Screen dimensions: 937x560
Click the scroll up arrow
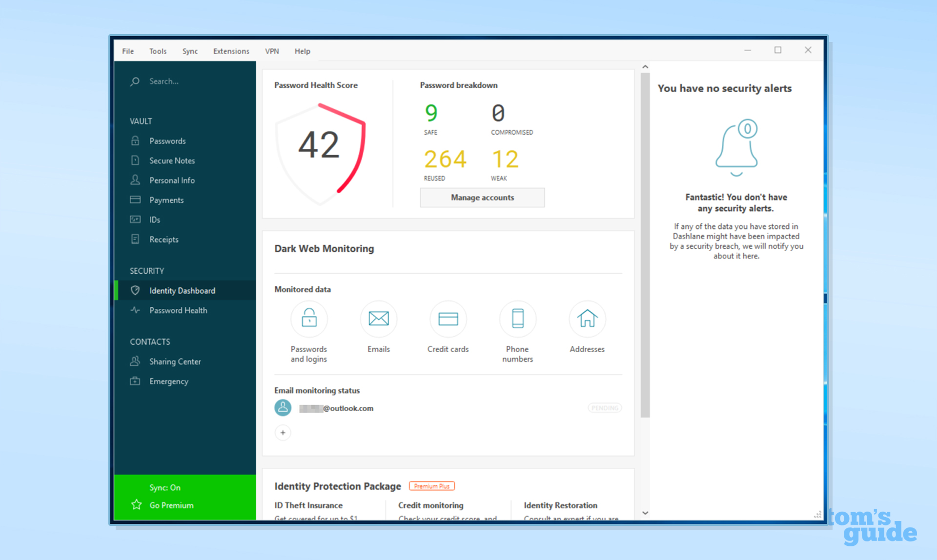click(x=645, y=67)
